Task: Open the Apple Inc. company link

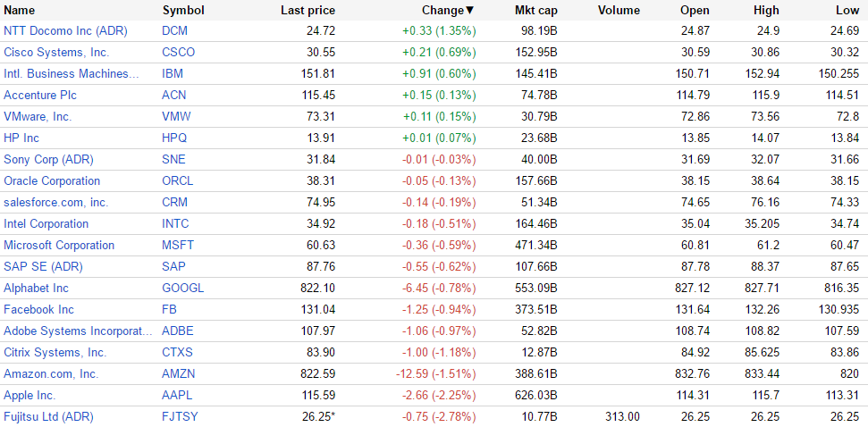Action: [x=29, y=396]
